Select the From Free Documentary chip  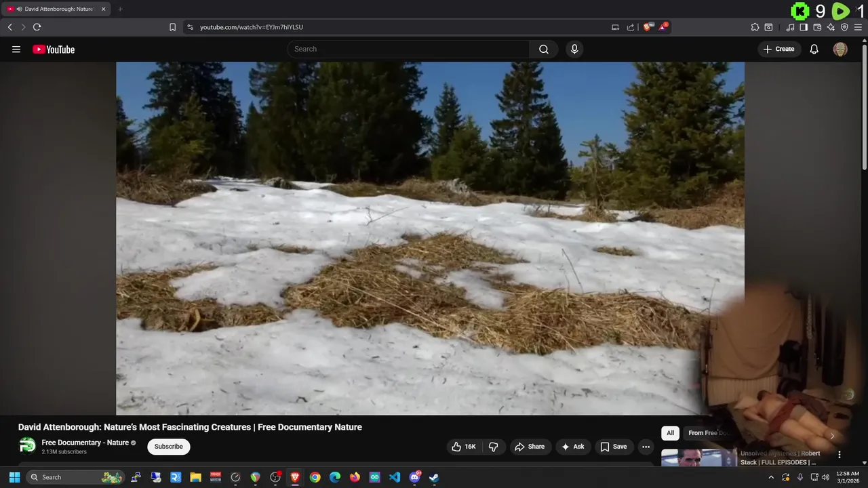709,433
